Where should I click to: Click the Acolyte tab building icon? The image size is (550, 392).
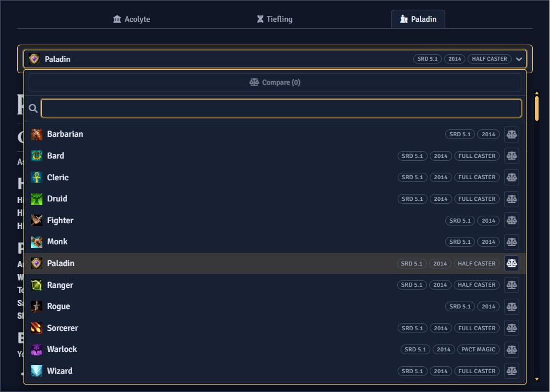point(117,19)
